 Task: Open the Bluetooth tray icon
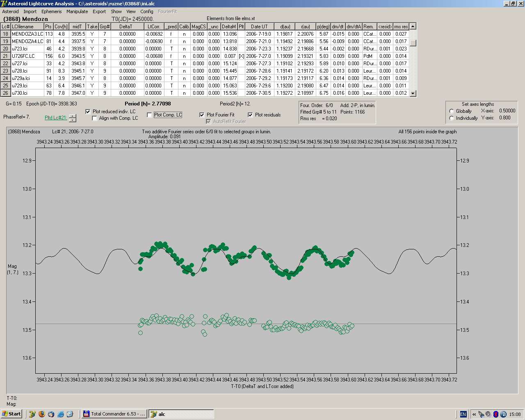click(495, 414)
